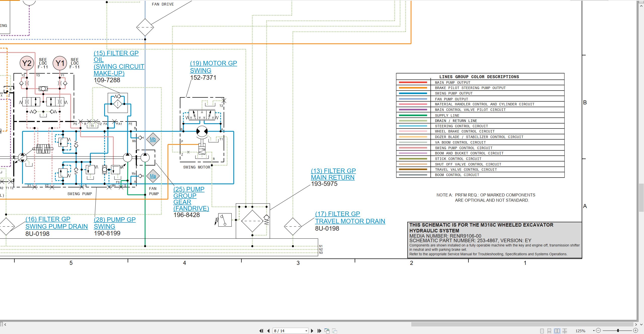
Task: Open the zoom level dropdown
Action: [x=594, y=331]
